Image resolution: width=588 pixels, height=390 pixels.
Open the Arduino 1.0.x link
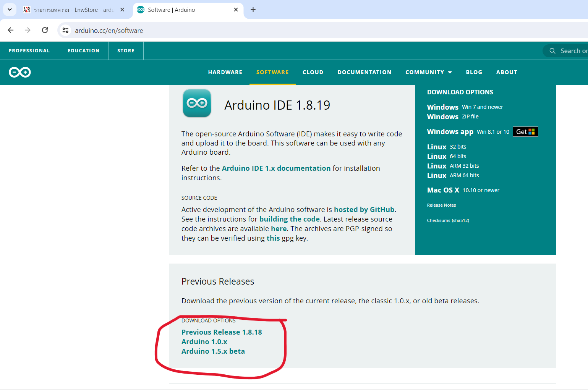204,341
